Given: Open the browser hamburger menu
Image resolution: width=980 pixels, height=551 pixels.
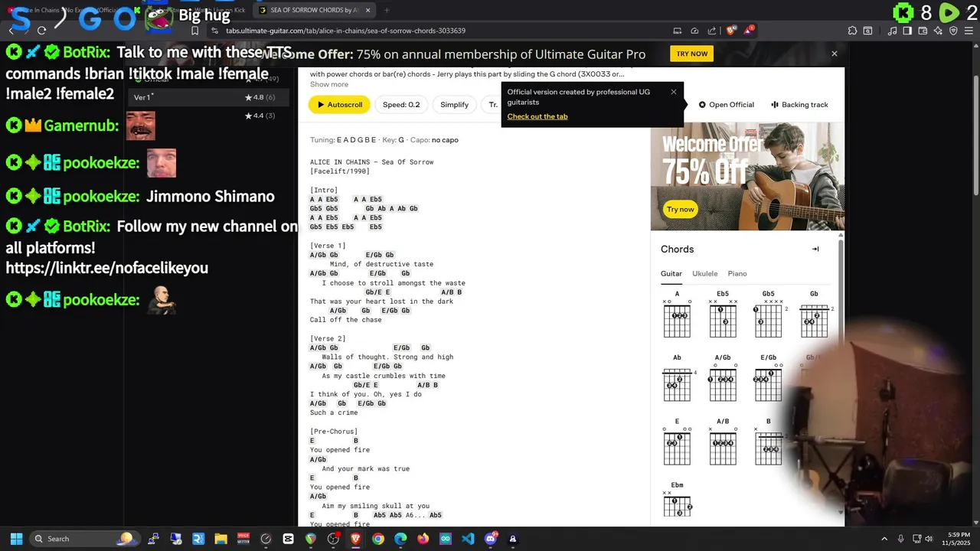Looking at the screenshot, I should pos(969,31).
